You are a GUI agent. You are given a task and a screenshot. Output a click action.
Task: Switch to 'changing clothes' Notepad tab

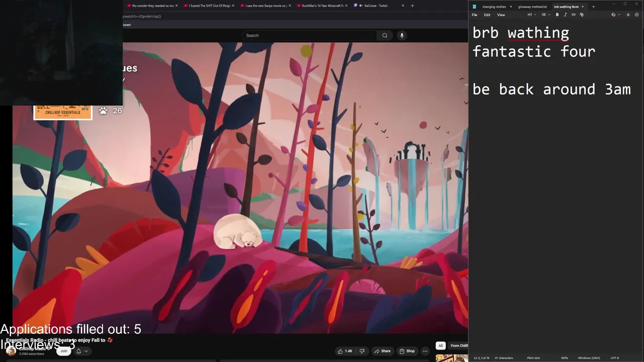[x=494, y=7]
